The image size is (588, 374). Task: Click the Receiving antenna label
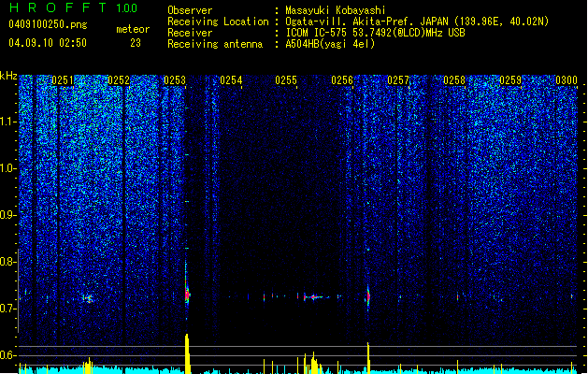(215, 44)
